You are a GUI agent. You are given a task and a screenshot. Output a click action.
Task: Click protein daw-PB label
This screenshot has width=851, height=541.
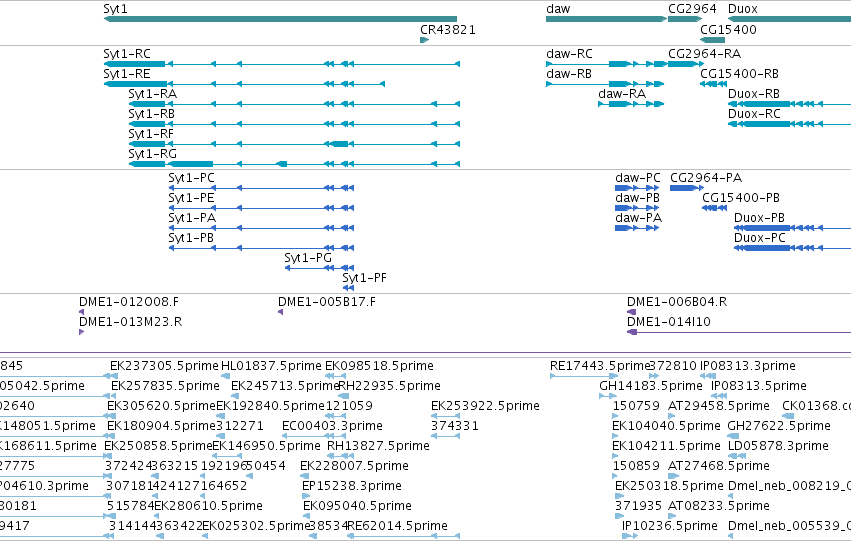(x=638, y=198)
